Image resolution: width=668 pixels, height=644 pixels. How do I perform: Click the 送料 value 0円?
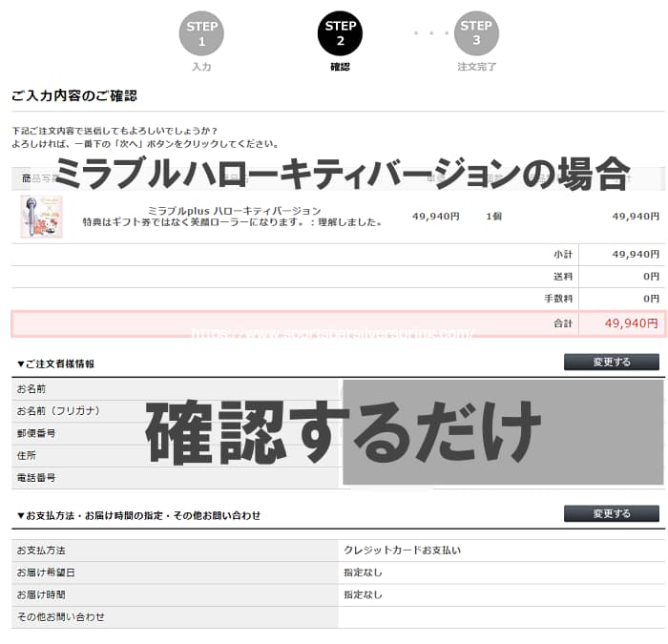tap(652, 277)
